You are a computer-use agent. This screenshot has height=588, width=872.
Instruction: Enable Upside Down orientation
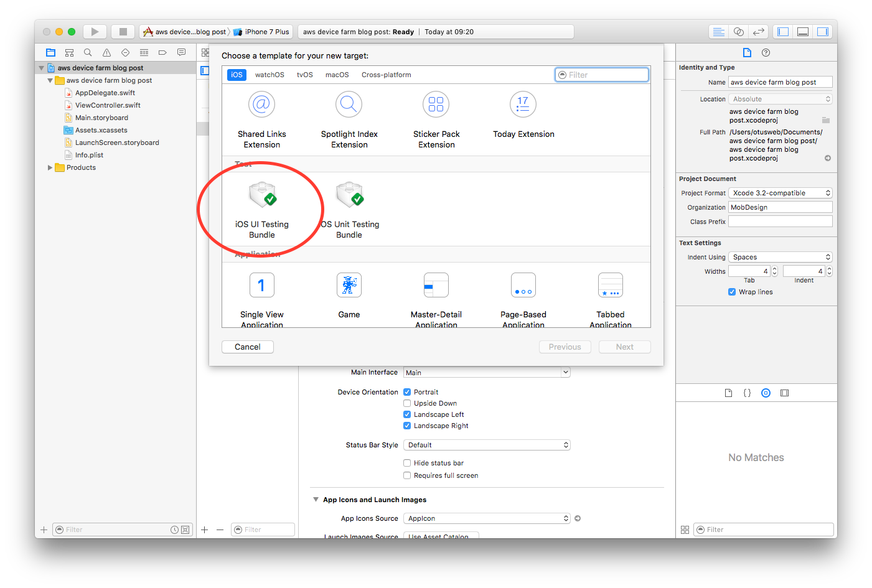coord(407,403)
